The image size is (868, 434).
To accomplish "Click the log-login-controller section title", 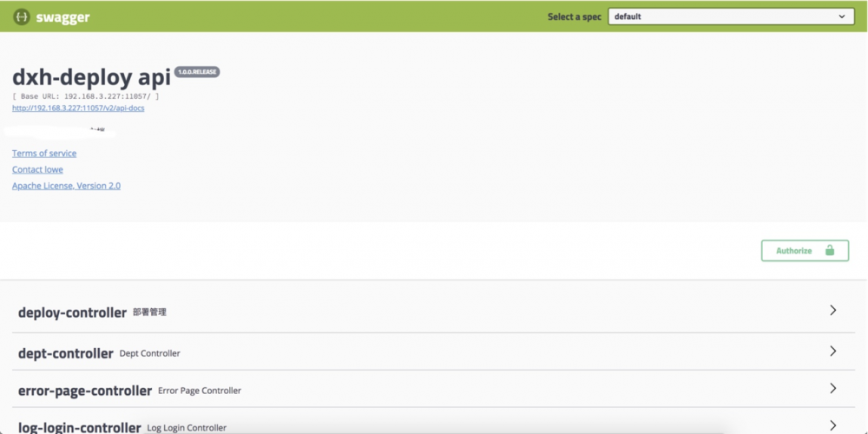I will point(80,427).
